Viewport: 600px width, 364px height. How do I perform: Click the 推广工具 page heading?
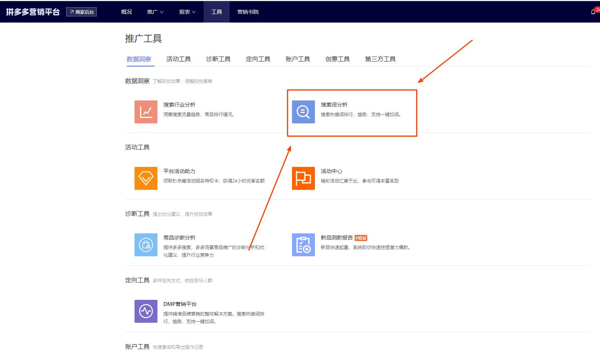pos(143,39)
